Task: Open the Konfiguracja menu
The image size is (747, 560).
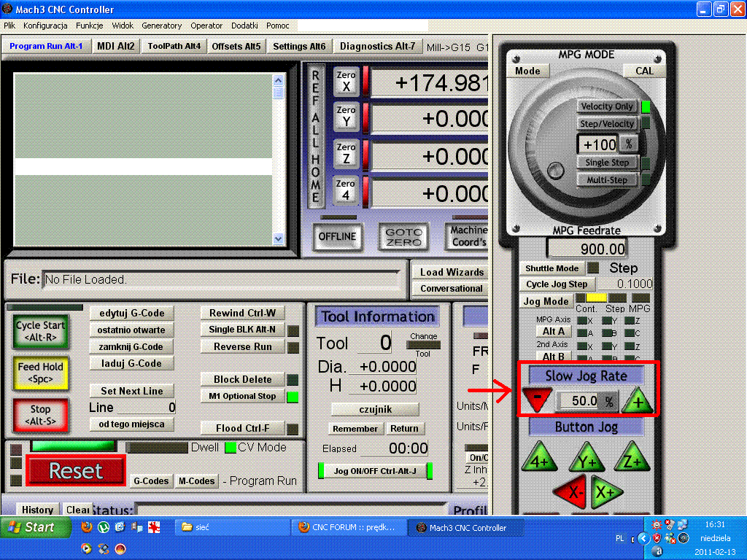Action: [x=45, y=26]
